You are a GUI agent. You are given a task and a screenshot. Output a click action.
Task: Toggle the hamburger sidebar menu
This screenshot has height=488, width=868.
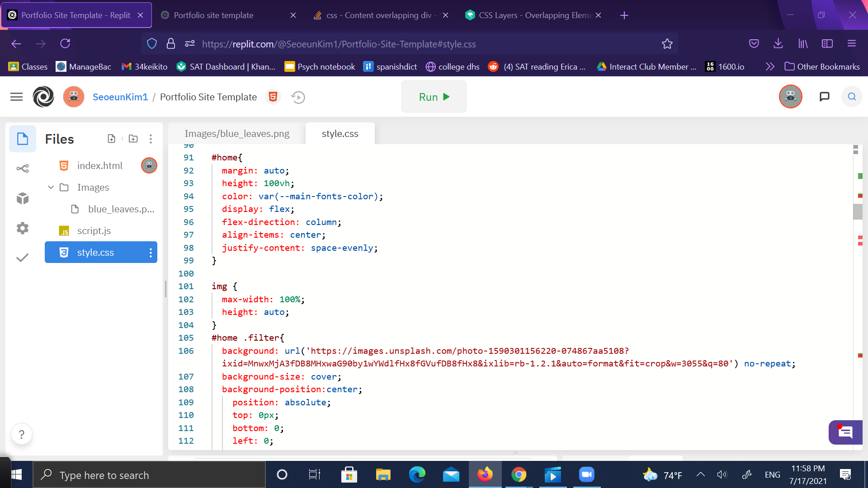pos(16,97)
